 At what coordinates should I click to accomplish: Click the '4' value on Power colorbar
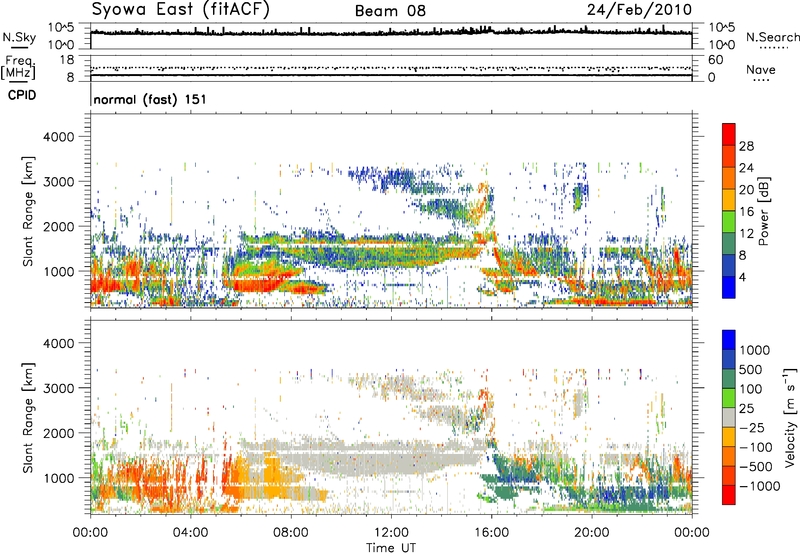(742, 278)
